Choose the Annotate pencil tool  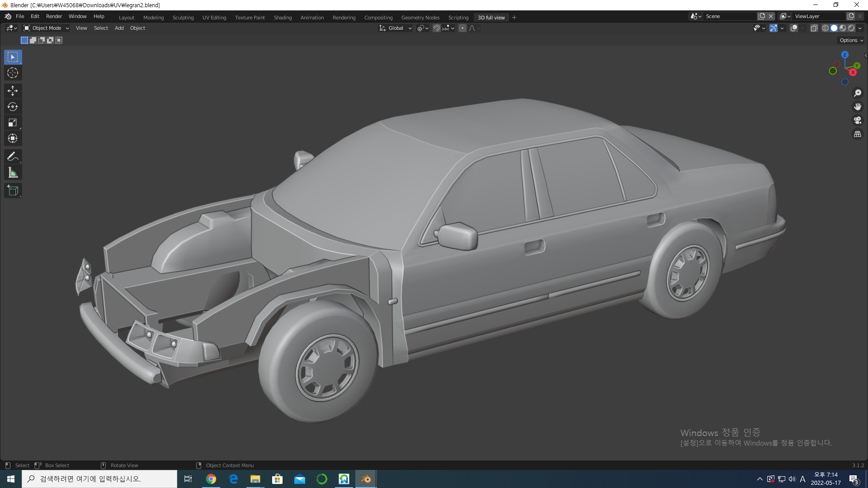pos(13,156)
